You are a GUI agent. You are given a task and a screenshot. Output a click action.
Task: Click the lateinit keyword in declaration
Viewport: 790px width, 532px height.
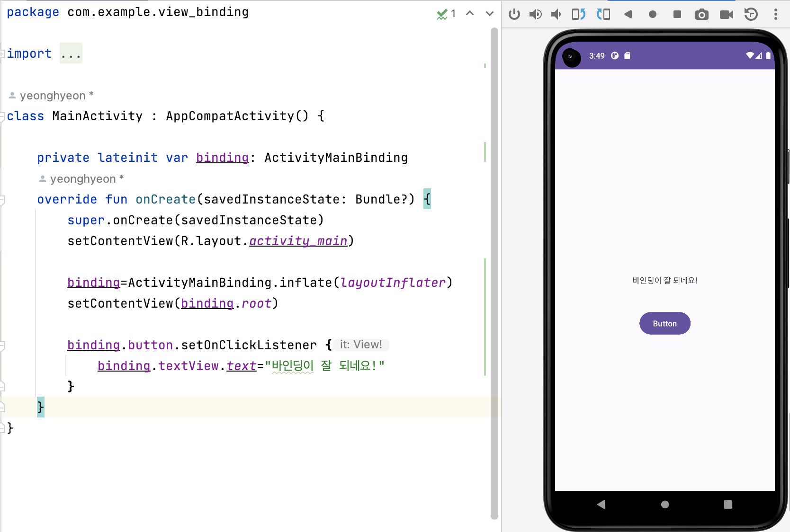click(128, 158)
